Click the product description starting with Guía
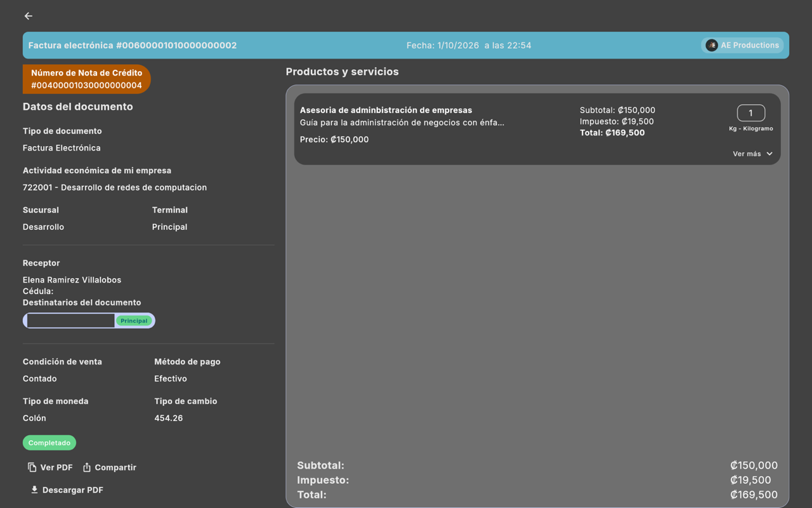 pyautogui.click(x=402, y=123)
